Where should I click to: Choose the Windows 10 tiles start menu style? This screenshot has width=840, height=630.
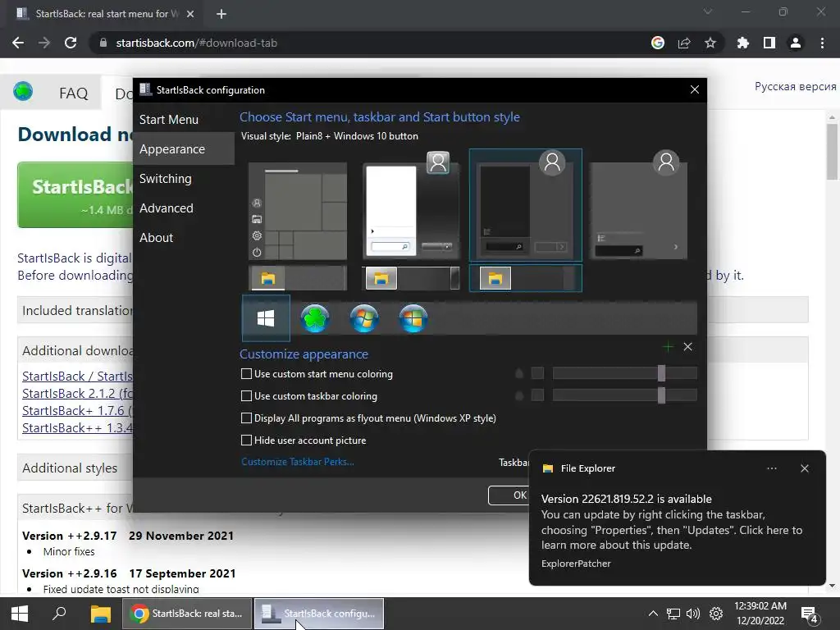click(x=298, y=211)
